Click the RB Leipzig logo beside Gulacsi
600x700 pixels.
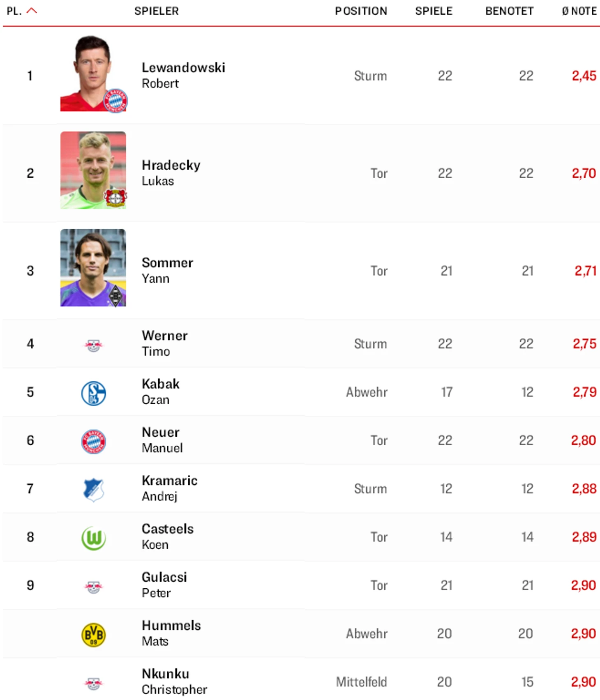coord(93,587)
